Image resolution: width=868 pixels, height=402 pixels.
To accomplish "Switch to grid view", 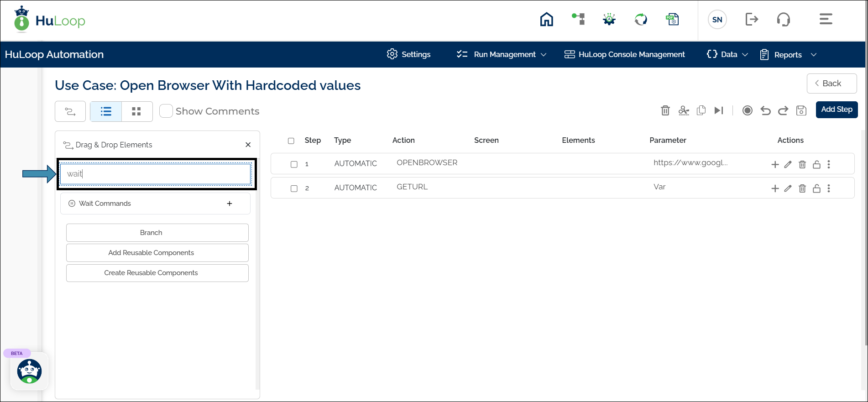I will click(x=136, y=111).
